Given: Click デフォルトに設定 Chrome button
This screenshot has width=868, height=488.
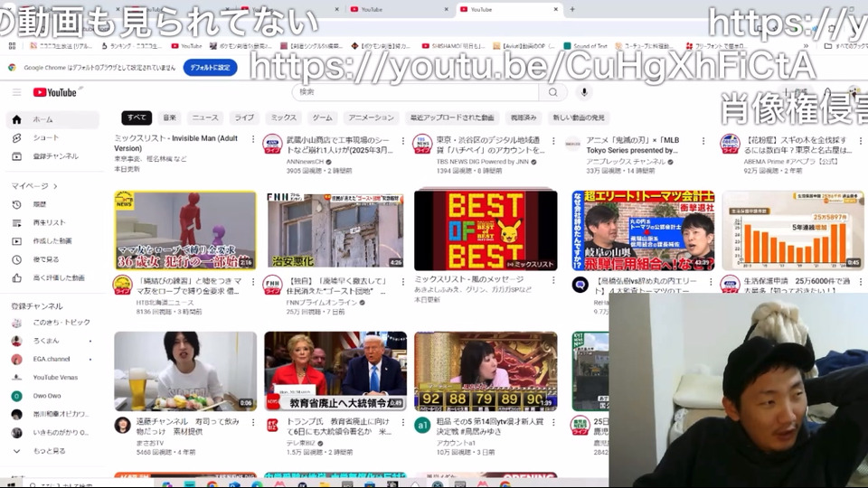Looking at the screenshot, I should click(x=210, y=68).
